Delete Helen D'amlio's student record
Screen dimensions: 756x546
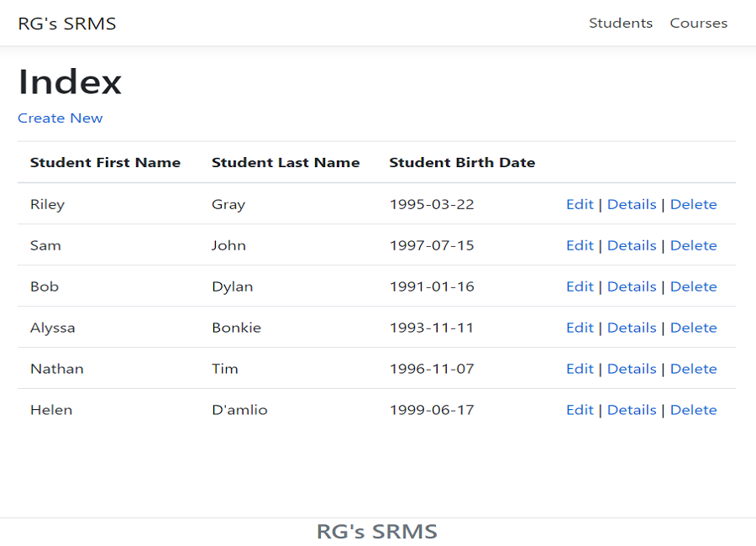(x=693, y=410)
